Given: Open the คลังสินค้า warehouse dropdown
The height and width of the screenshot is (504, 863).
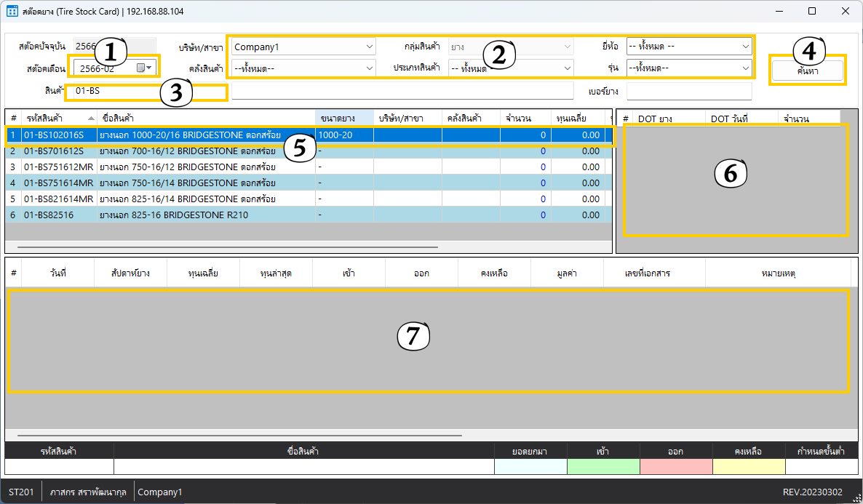Looking at the screenshot, I should pos(369,68).
